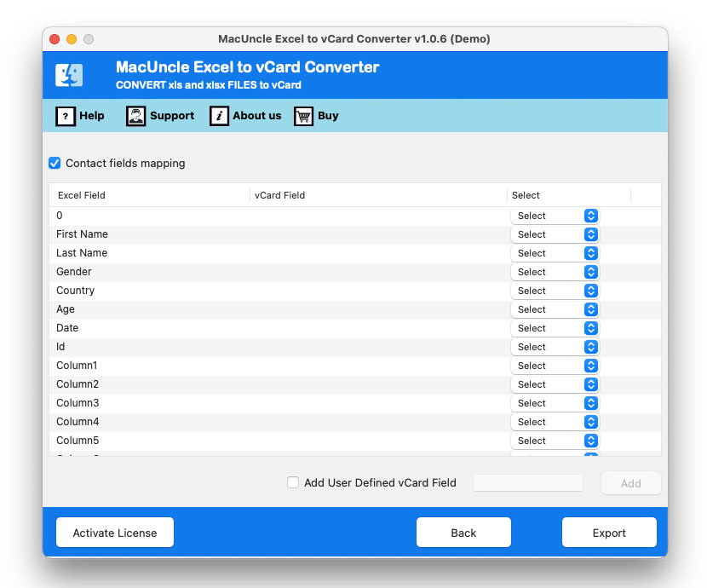Select the Id row text
Screen dimensions: 707x588
60,347
